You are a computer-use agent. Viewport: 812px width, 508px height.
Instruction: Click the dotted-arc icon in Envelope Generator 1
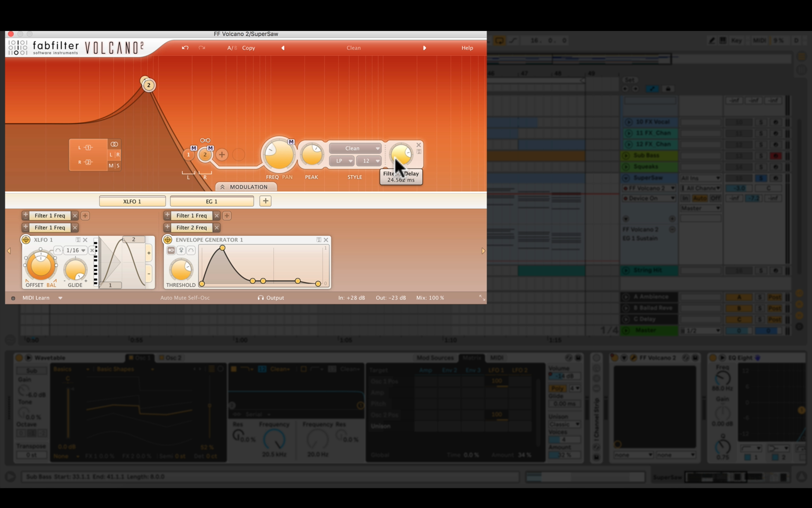click(191, 250)
